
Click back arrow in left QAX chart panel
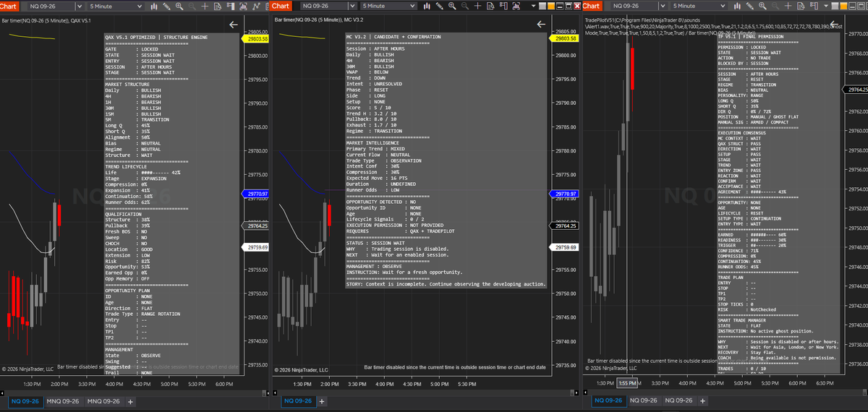233,25
